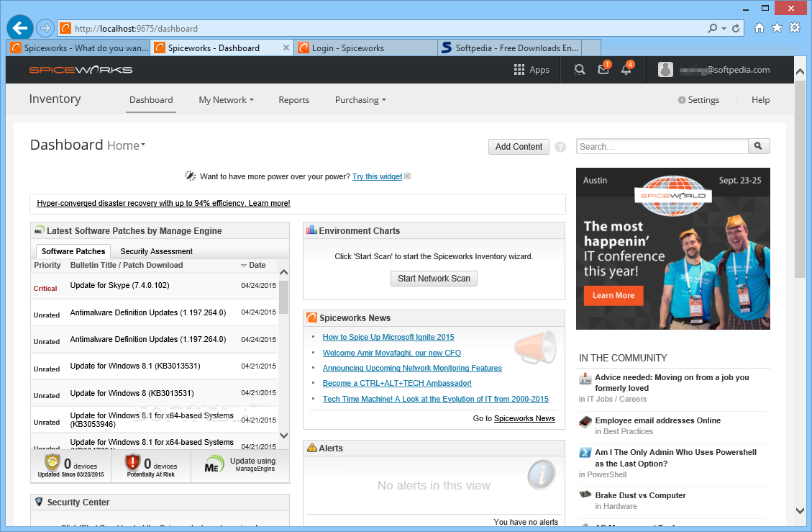Click into the dashboard Search field
This screenshot has width=812, height=532.
662,146
